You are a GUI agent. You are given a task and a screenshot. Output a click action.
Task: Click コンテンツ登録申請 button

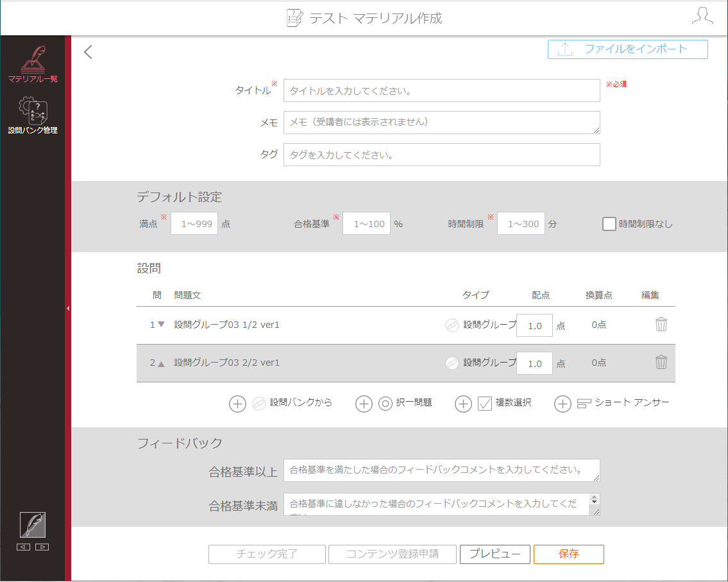click(393, 554)
